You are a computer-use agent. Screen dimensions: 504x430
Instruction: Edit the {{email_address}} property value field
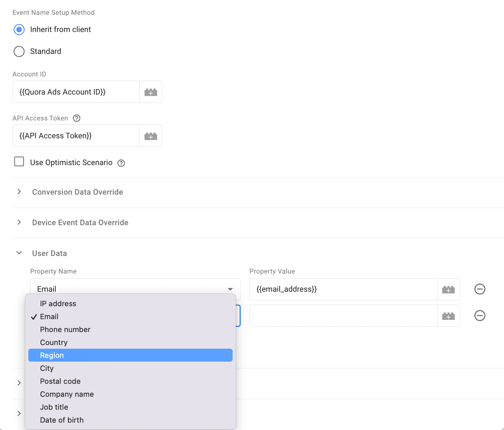pyautogui.click(x=343, y=289)
